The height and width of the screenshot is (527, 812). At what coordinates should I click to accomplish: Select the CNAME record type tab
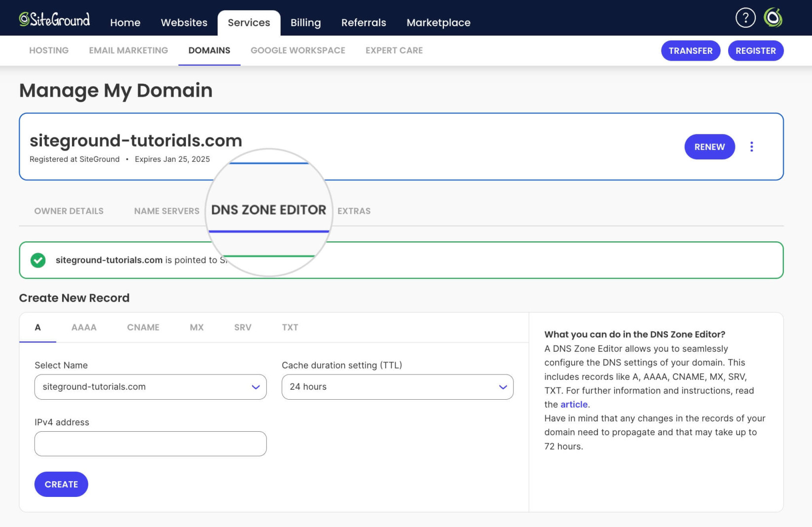tap(143, 328)
